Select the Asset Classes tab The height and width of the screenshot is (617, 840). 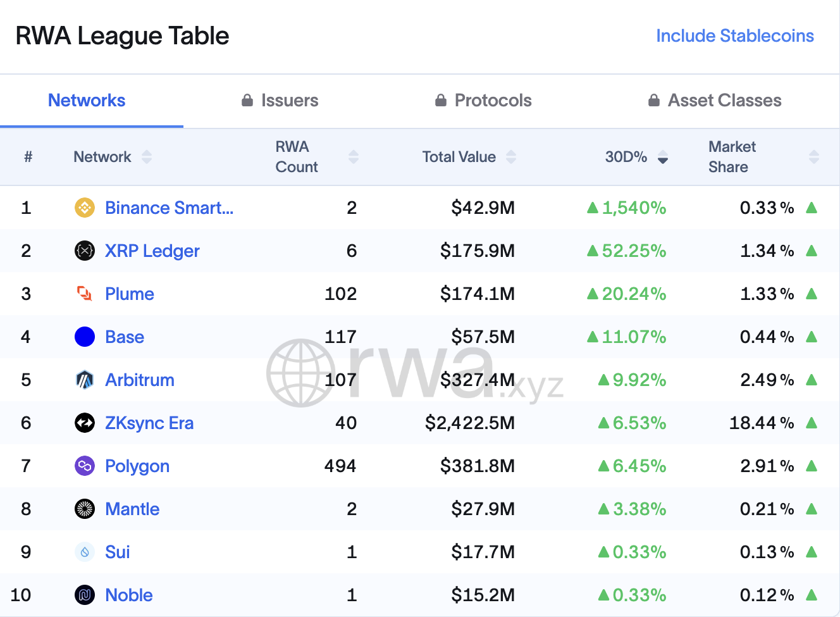[x=715, y=101]
